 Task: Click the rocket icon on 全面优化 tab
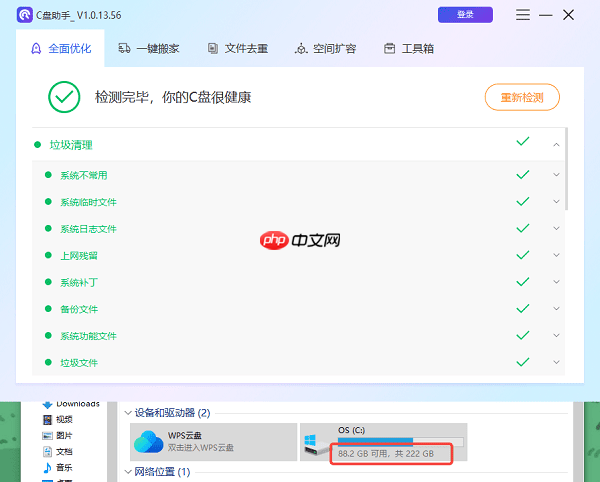tap(36, 49)
